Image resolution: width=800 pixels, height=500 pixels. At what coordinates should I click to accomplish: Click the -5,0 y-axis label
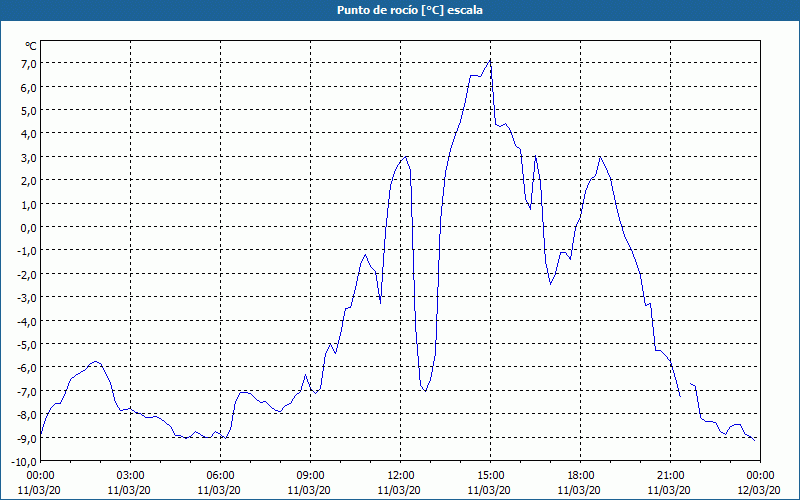click(27, 344)
